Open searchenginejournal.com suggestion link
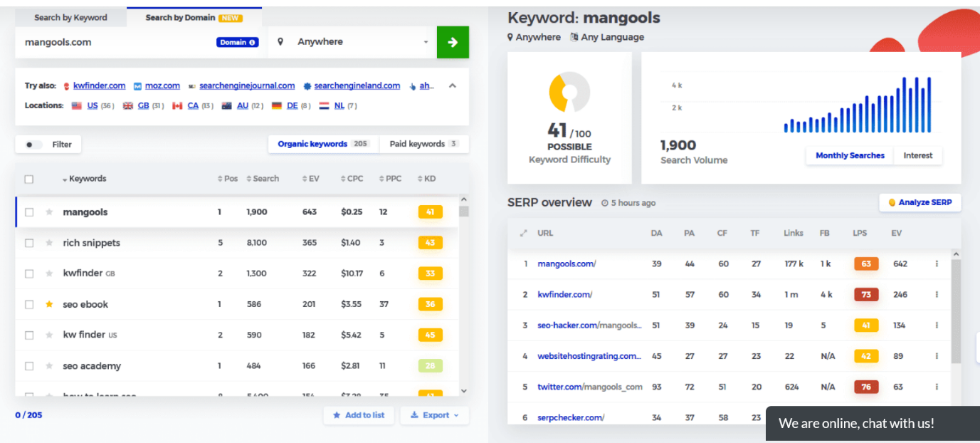The height and width of the screenshot is (443, 980). point(247,85)
